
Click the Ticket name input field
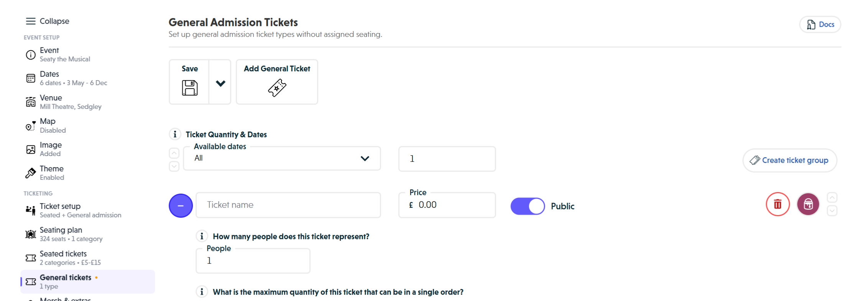pos(288,205)
